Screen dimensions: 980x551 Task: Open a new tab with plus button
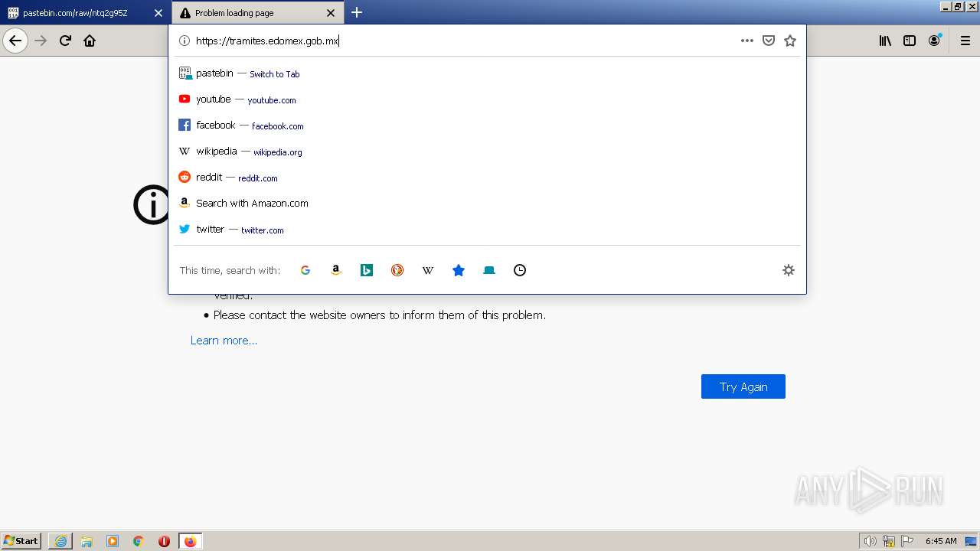(357, 12)
